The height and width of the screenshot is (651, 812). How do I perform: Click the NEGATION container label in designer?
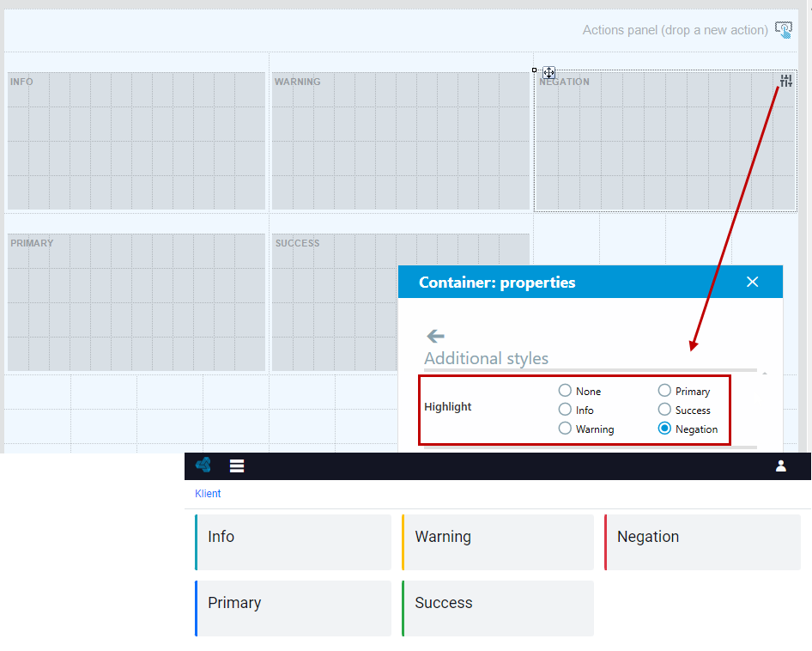point(565,82)
